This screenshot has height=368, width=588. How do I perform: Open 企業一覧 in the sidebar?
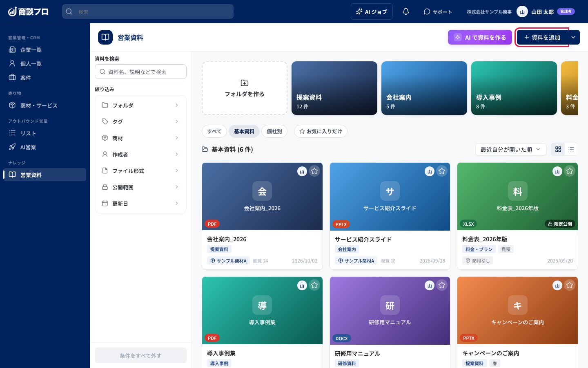point(45,50)
